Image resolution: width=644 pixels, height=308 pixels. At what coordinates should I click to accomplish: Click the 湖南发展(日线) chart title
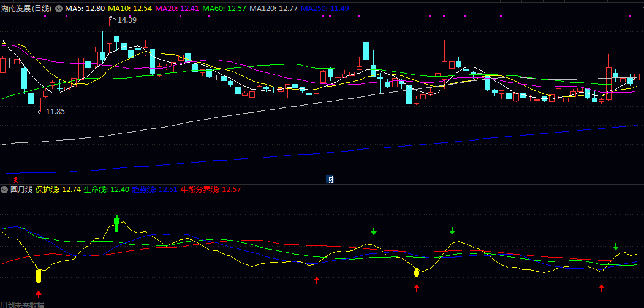tap(27, 9)
